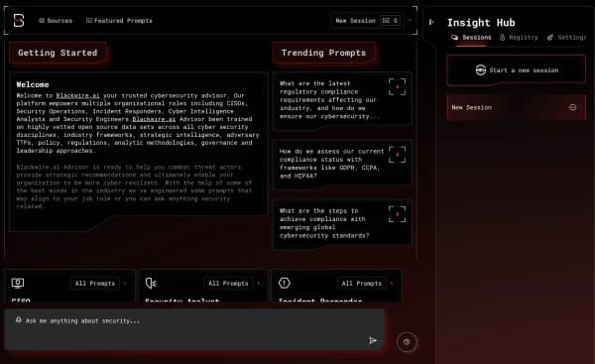Click the CISO monitor icon

[18, 283]
